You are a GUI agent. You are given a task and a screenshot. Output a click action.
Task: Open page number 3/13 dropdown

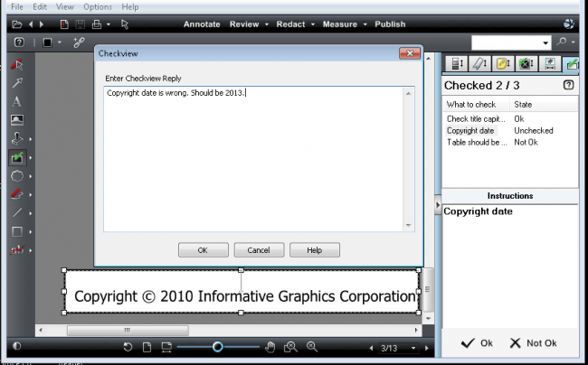coord(413,348)
